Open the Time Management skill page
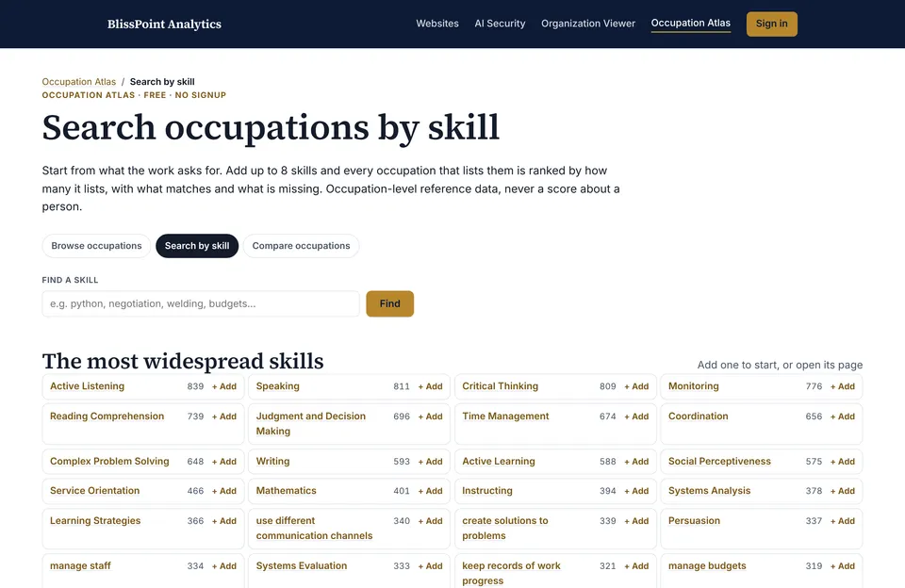The height and width of the screenshot is (588, 905). (x=505, y=416)
